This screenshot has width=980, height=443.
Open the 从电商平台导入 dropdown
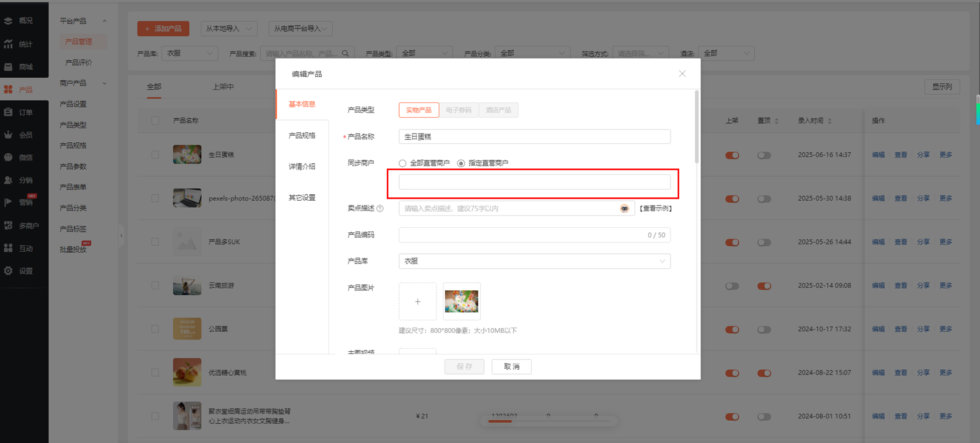(x=300, y=29)
